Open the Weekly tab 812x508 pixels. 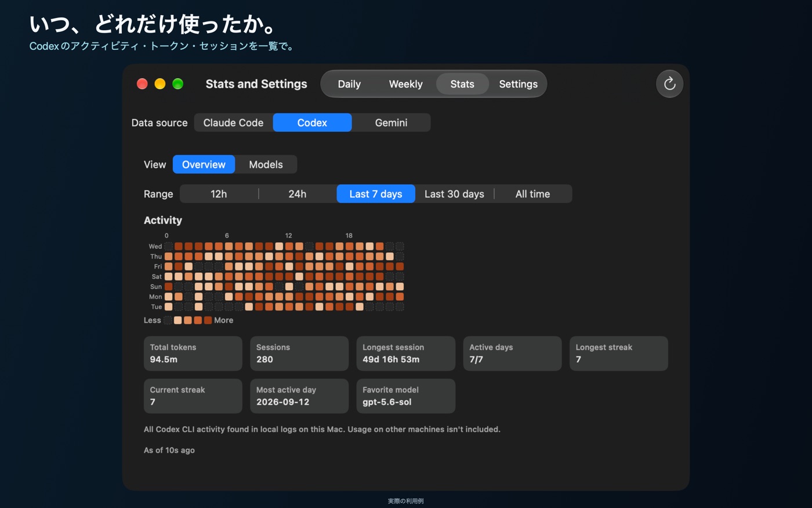[405, 84]
